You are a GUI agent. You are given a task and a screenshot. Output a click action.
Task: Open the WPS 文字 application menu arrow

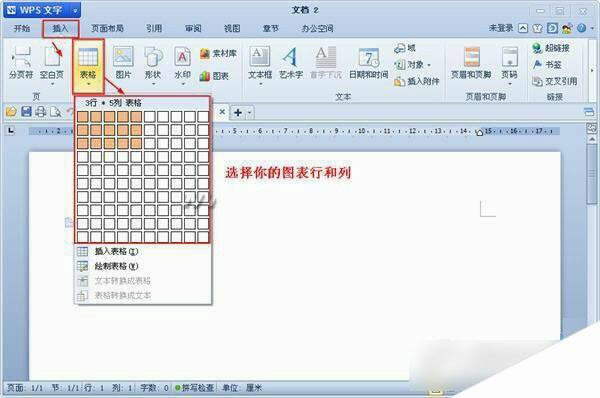(75, 11)
